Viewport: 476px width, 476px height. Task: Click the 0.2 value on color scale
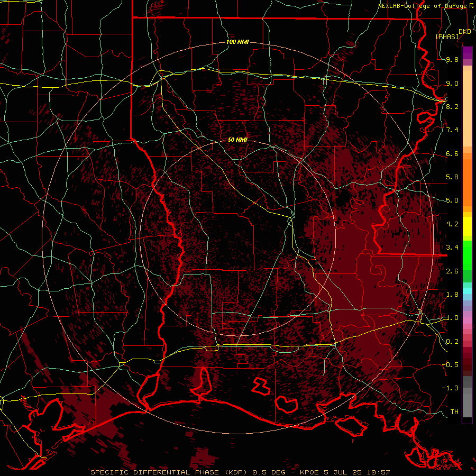click(452, 342)
